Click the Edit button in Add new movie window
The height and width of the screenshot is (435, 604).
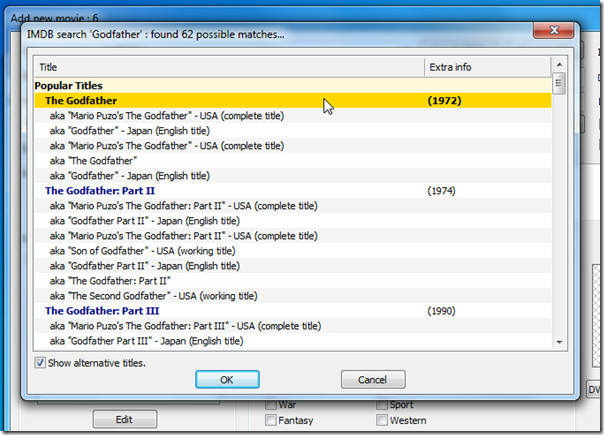click(125, 419)
